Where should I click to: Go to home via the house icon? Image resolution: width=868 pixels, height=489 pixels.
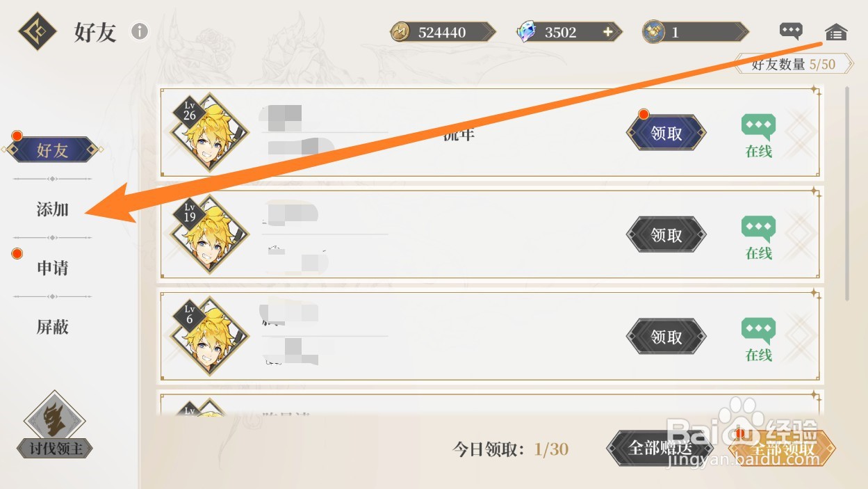(836, 32)
